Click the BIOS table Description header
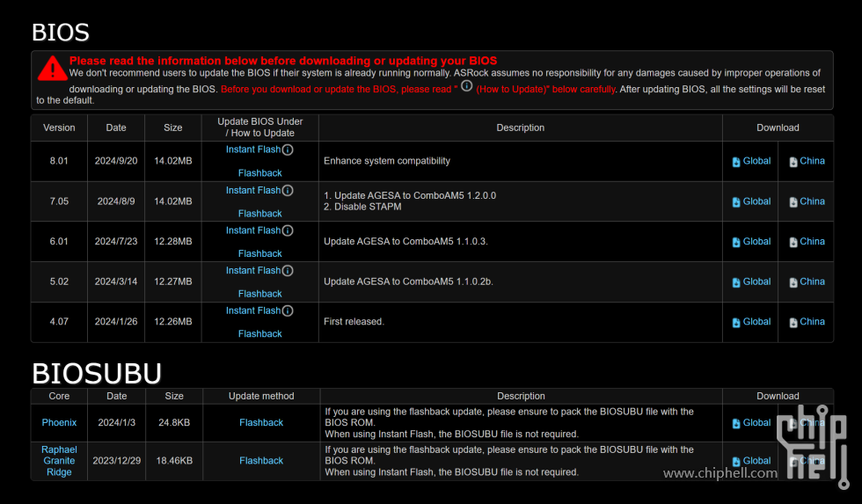This screenshot has height=504, width=862. 520,128
